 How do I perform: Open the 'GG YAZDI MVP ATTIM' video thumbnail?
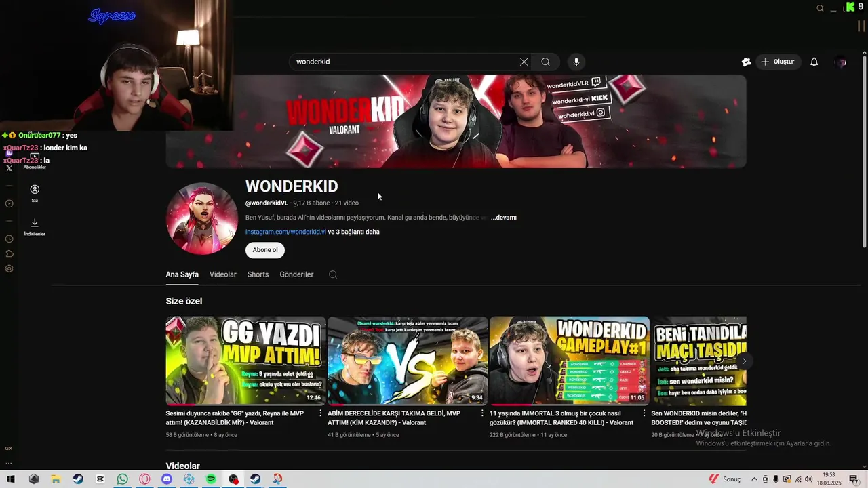(245, 361)
